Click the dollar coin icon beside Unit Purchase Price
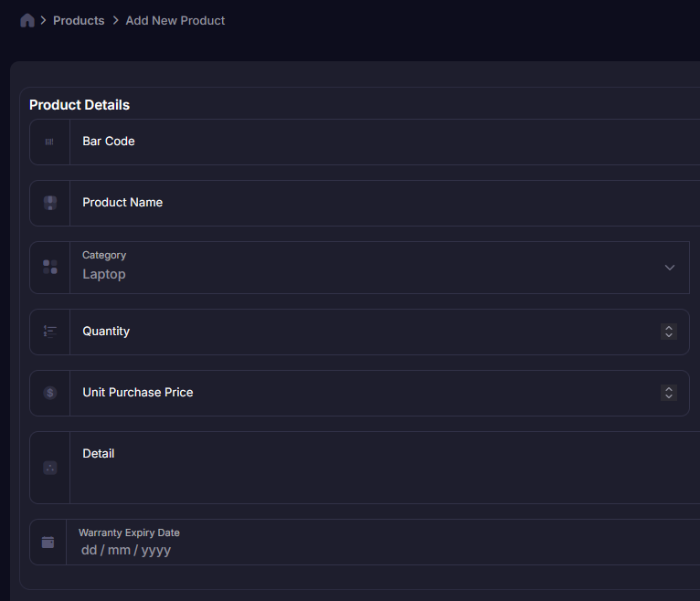This screenshot has height=601, width=700. 50,393
